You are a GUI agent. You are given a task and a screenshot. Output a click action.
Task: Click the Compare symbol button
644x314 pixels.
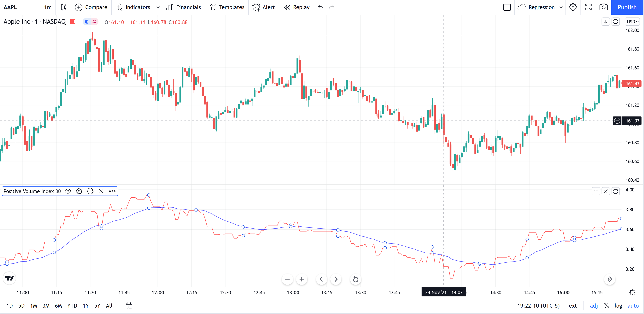tap(91, 7)
